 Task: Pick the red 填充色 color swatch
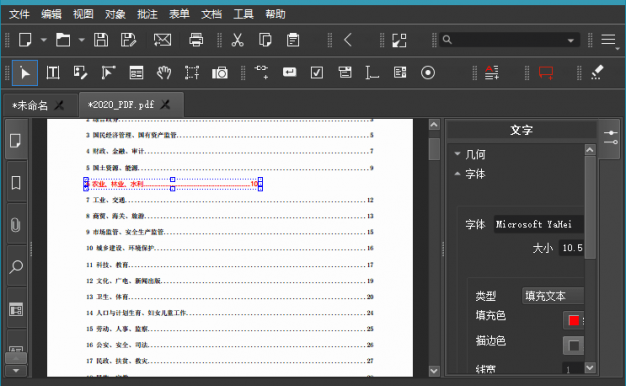[574, 320]
